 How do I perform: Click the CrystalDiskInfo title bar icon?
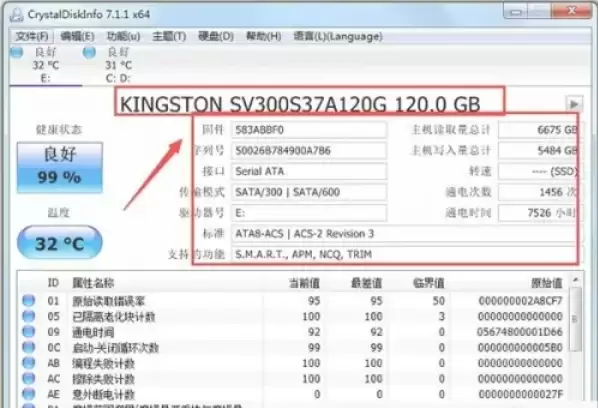(x=16, y=14)
